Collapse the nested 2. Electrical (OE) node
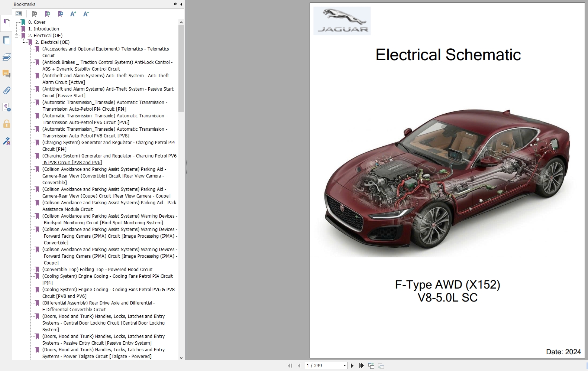This screenshot has height=371, width=588. click(23, 42)
